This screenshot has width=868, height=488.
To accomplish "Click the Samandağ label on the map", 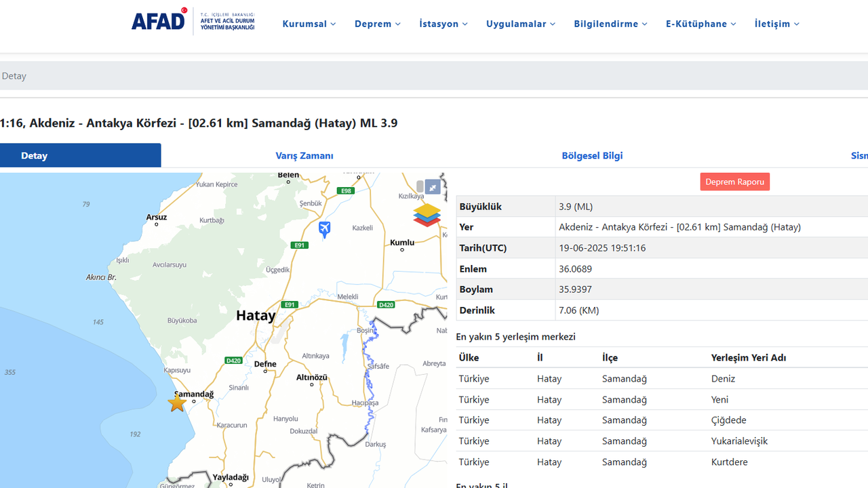I will 194,394.
